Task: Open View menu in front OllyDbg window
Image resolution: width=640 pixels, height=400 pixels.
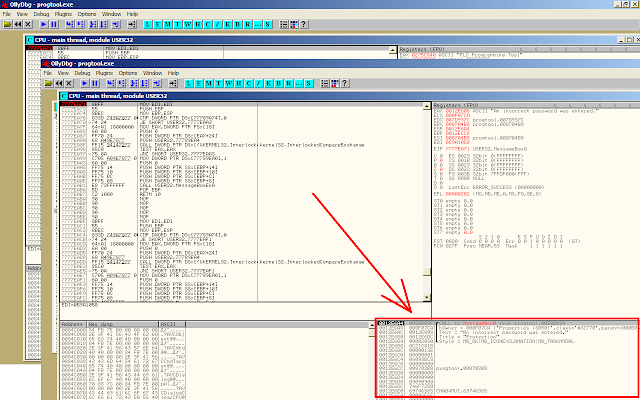Action: tap(63, 73)
